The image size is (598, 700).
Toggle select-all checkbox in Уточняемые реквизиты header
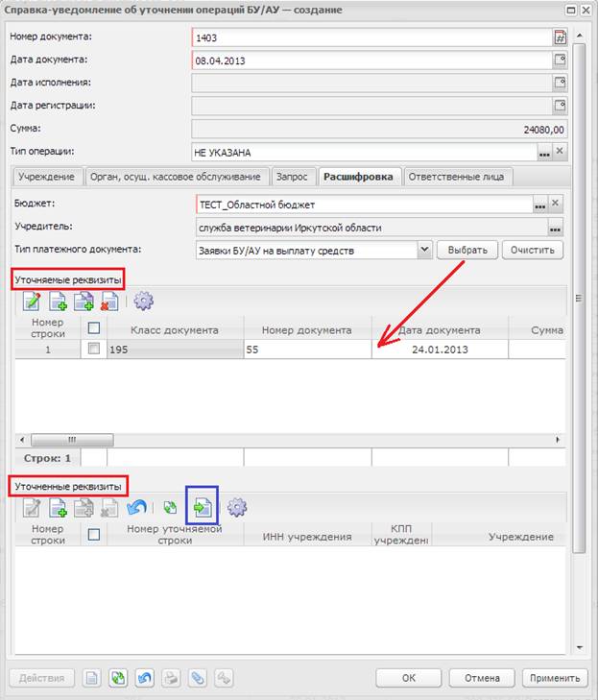click(94, 328)
